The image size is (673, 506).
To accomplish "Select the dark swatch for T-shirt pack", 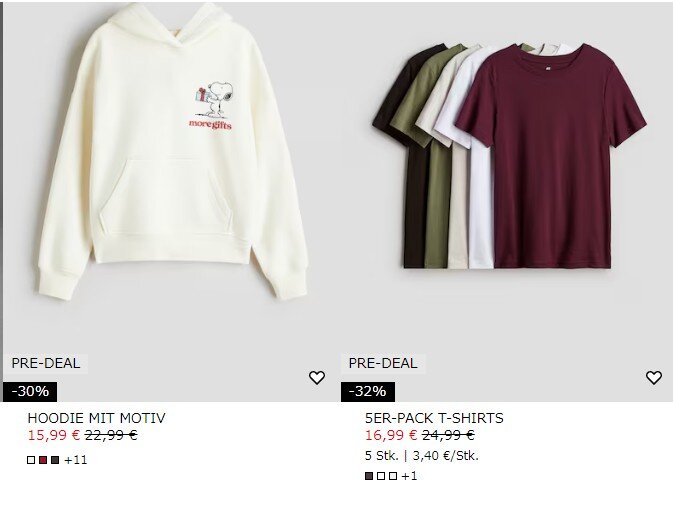I will (369, 476).
